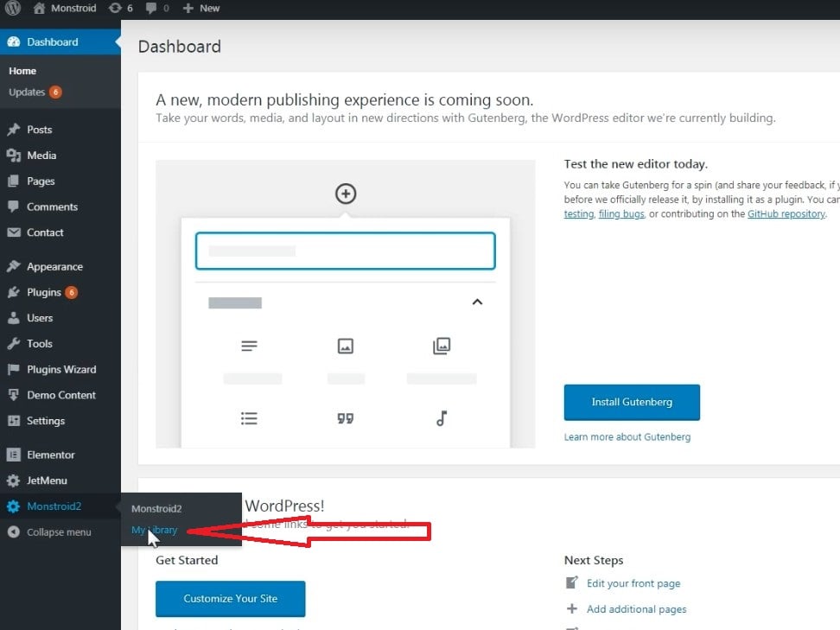Go to Plugins in the sidebar
This screenshot has width=840, height=630.
click(x=43, y=292)
